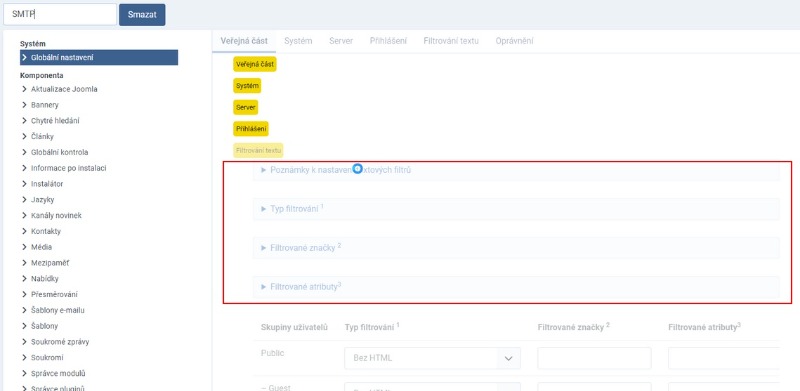800x391 pixels.
Task: Select the Oprávnění tab
Action: pos(514,41)
